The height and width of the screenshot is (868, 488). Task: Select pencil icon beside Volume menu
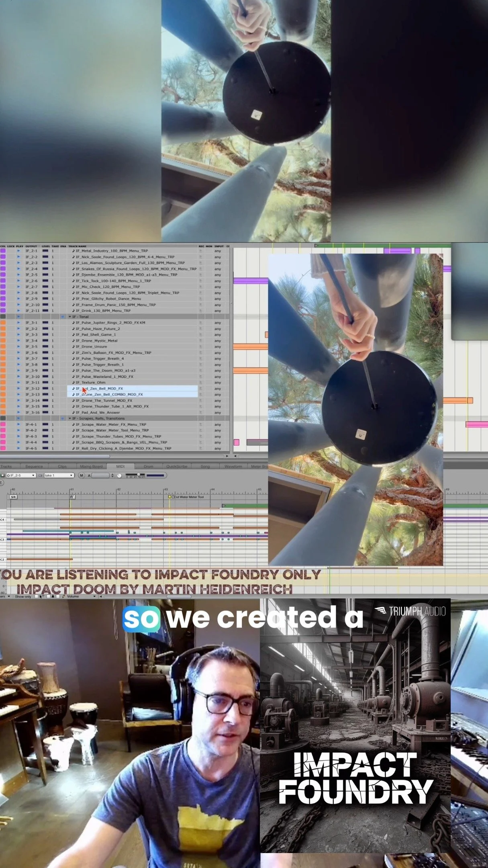coord(63,596)
